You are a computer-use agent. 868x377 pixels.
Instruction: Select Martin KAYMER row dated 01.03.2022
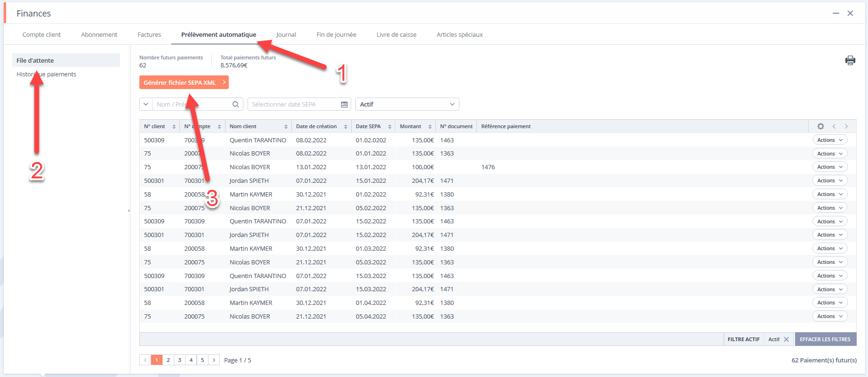pyautogui.click(x=498, y=248)
